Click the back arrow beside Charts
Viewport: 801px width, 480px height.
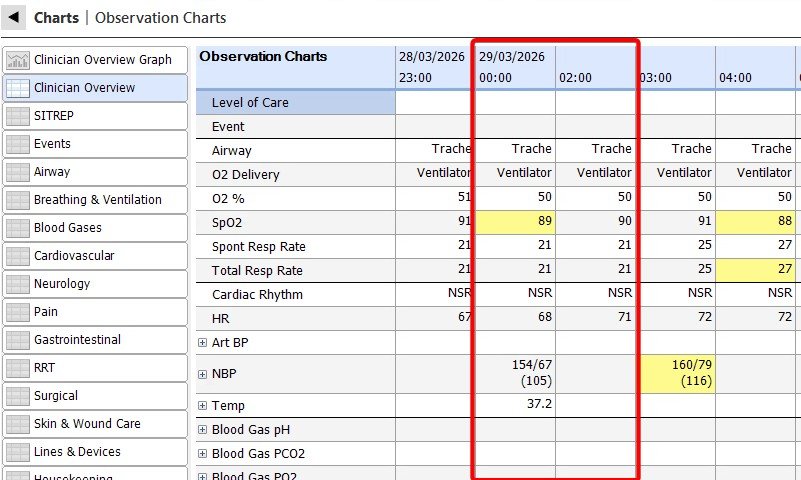click(x=15, y=17)
